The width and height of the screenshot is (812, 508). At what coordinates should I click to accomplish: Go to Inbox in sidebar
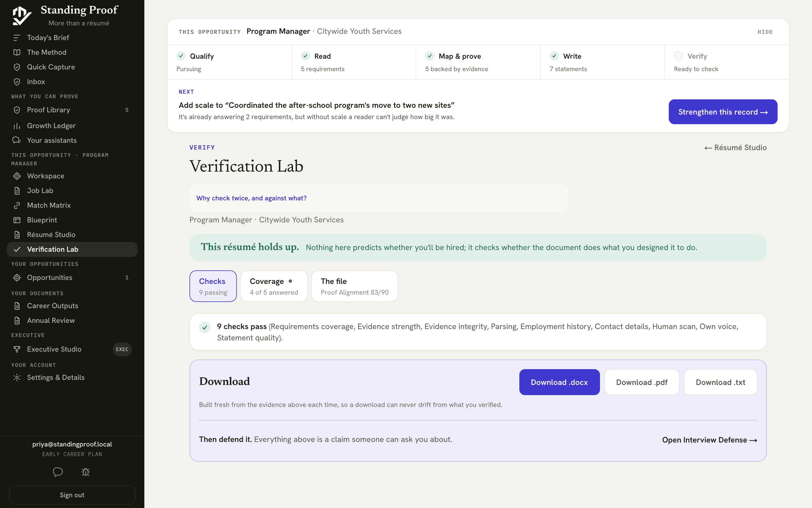(x=72, y=82)
